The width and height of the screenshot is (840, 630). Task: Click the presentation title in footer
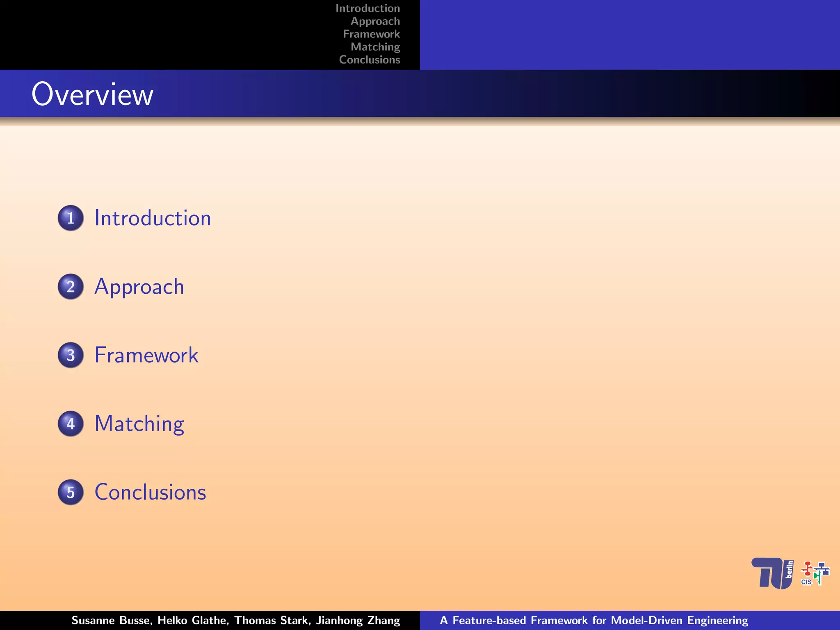pos(593,620)
